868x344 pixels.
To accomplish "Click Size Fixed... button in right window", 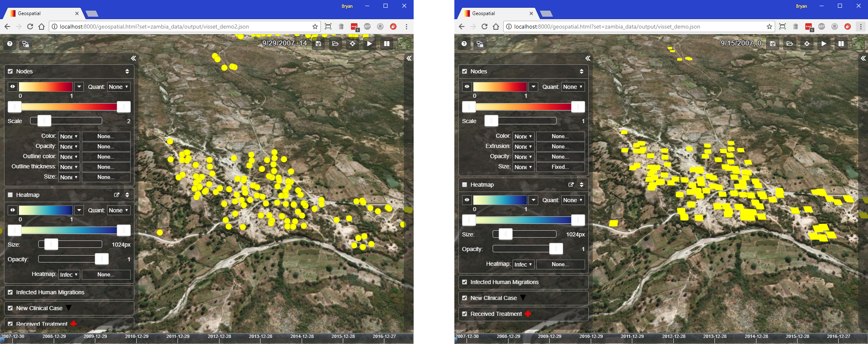I will click(x=560, y=167).
